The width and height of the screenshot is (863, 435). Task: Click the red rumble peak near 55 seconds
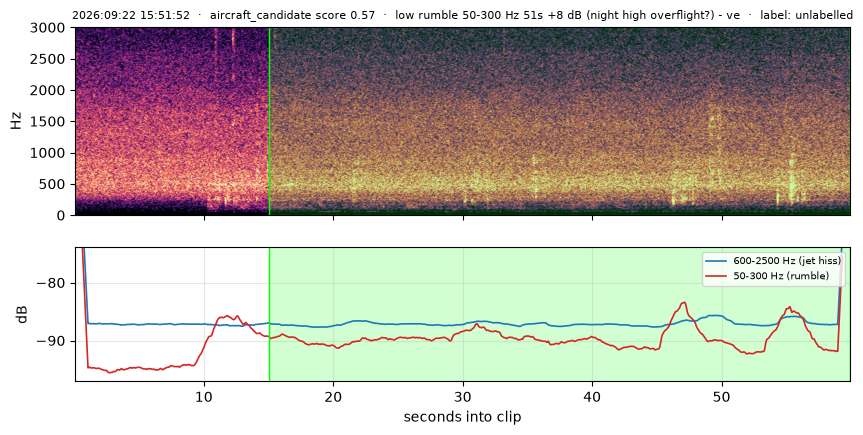tap(790, 308)
